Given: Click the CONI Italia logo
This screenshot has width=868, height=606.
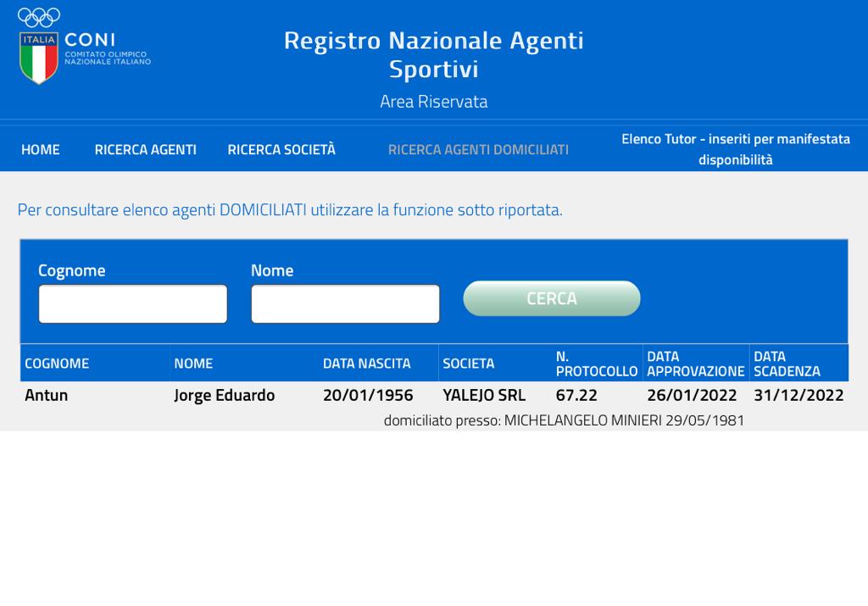Looking at the screenshot, I should click(x=83, y=47).
